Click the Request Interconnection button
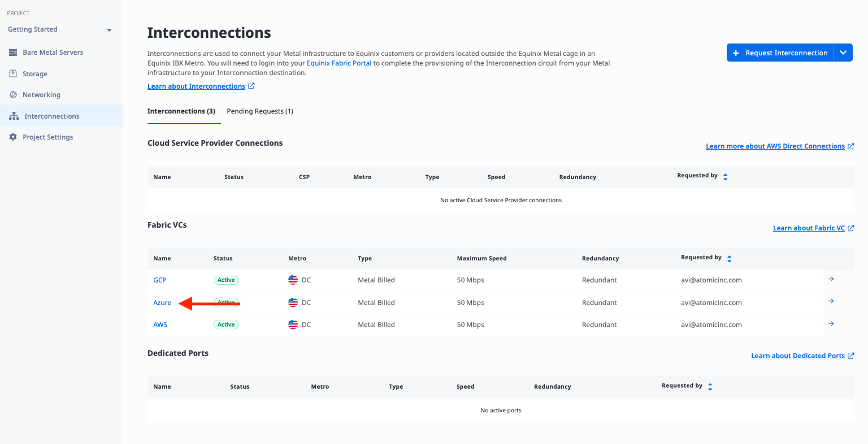Screen dimensions: 868x444 coord(780,53)
